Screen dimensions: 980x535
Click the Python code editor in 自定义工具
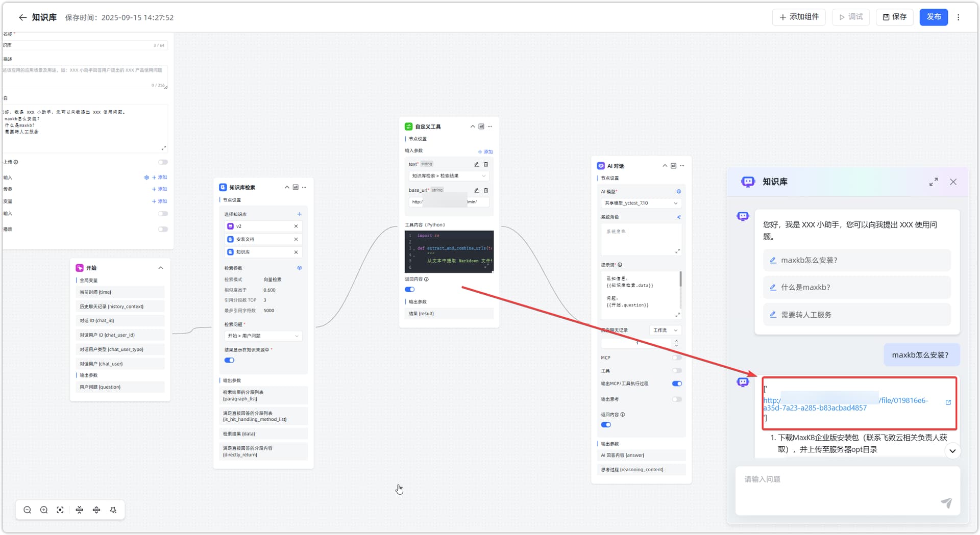pyautogui.click(x=449, y=251)
